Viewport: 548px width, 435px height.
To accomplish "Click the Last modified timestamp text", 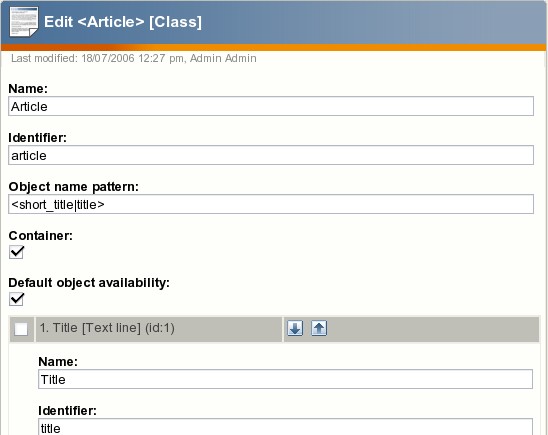I will [134, 58].
